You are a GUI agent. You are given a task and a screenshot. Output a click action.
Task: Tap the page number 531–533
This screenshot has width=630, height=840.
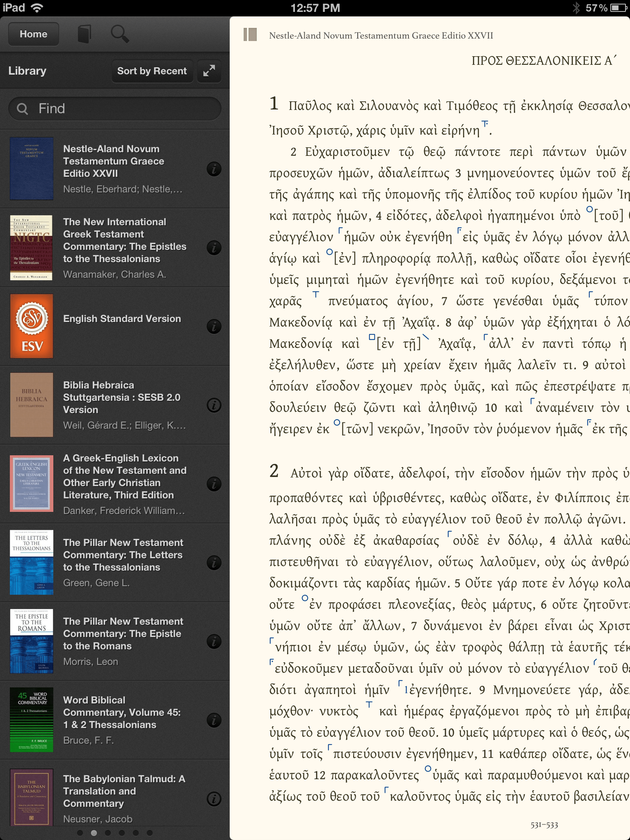[544, 824]
